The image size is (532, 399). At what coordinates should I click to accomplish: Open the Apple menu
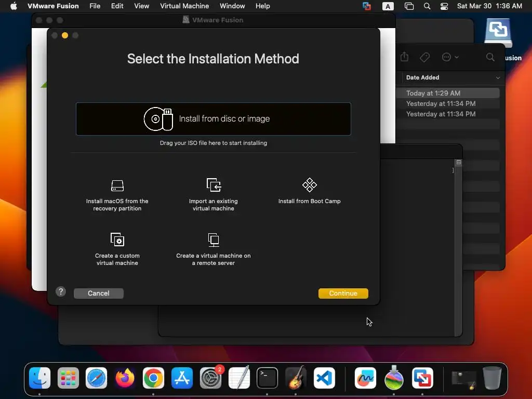click(14, 6)
